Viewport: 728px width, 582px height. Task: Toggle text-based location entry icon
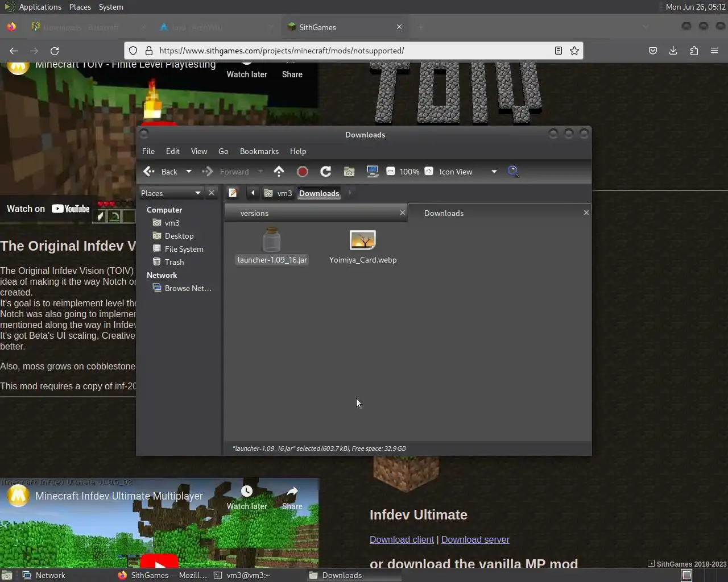click(x=233, y=193)
